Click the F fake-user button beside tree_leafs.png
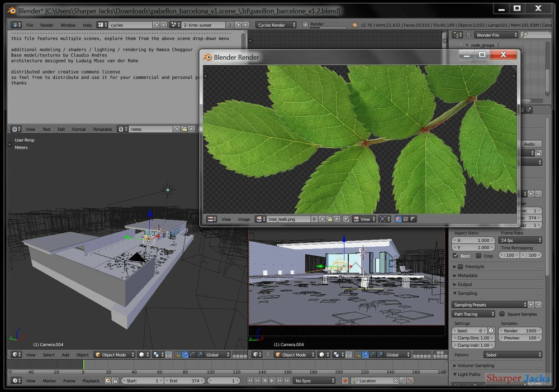This screenshot has height=392, width=559. (x=314, y=219)
